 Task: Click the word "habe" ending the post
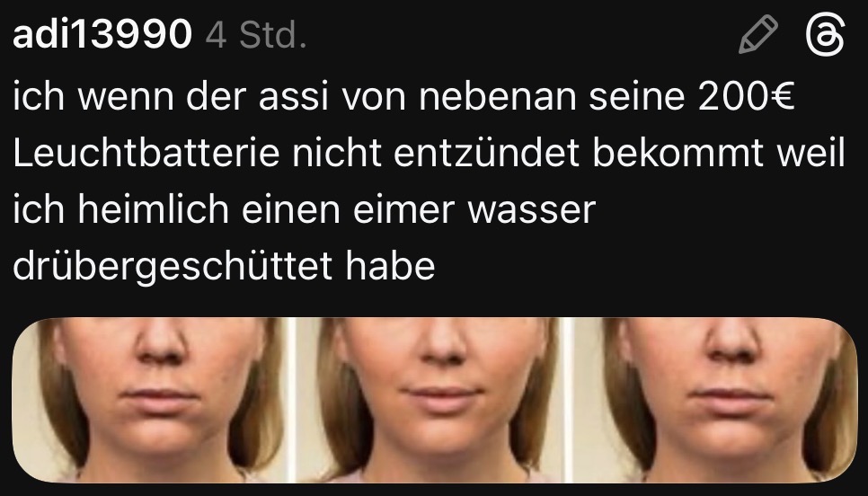pyautogui.click(x=390, y=266)
